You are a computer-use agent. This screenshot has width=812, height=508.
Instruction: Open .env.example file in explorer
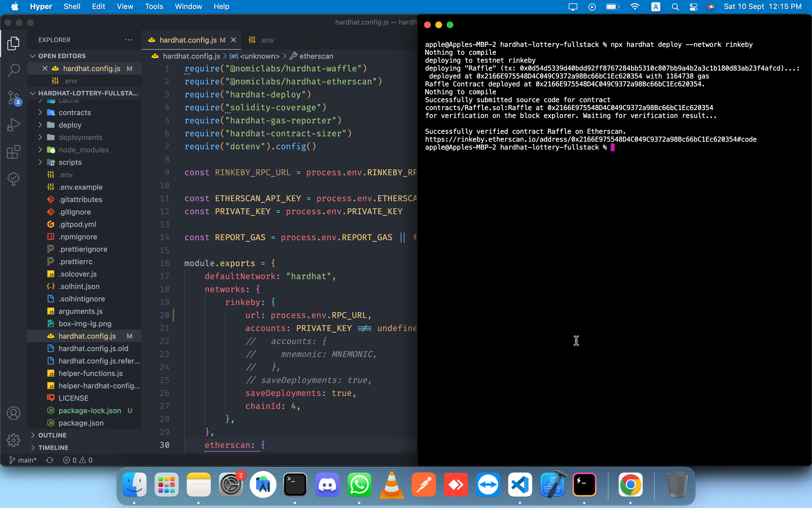(84, 187)
